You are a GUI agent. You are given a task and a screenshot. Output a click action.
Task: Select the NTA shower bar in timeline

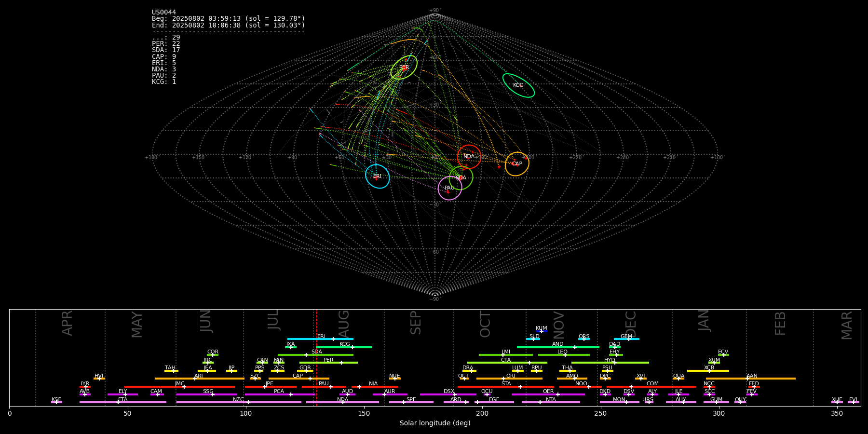click(x=551, y=402)
